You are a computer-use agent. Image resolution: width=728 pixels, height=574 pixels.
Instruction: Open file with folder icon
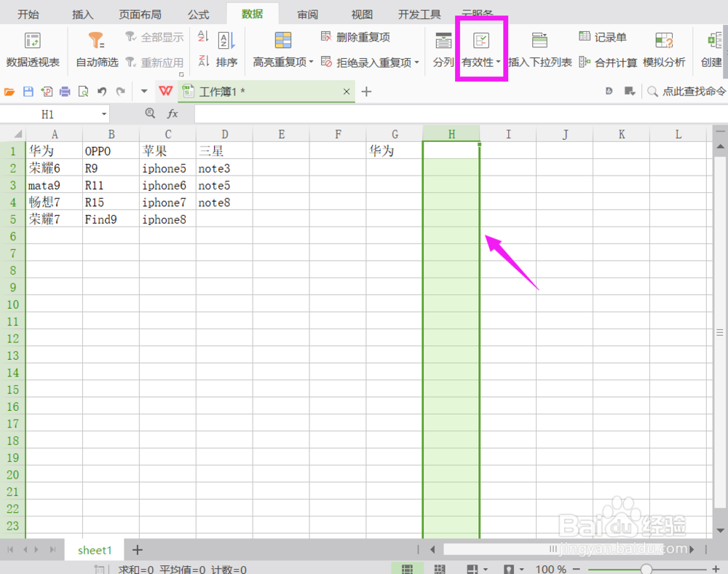point(9,92)
